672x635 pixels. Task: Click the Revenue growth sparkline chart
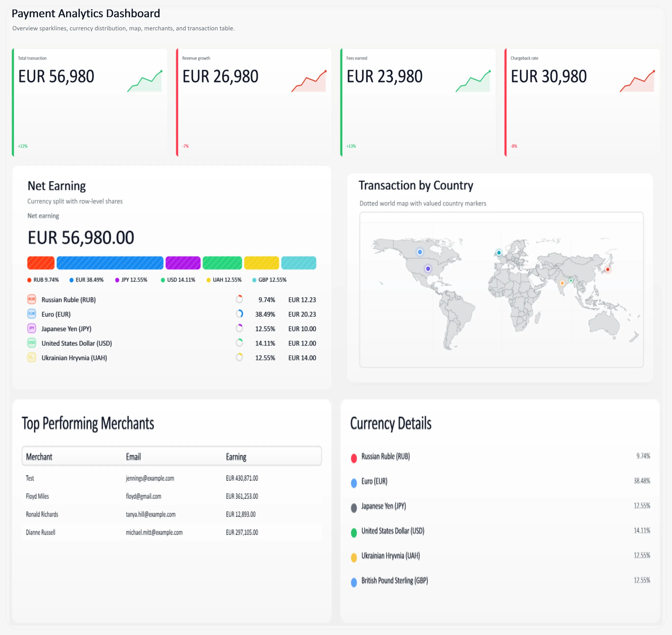[x=309, y=81]
